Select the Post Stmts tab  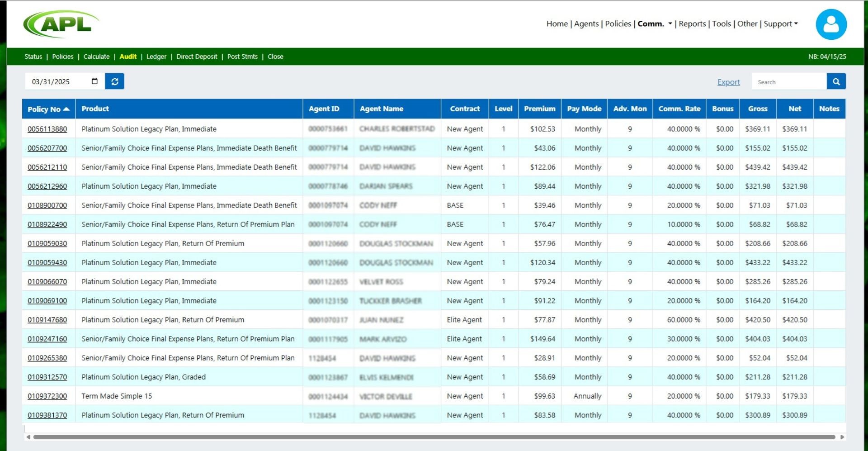click(242, 57)
